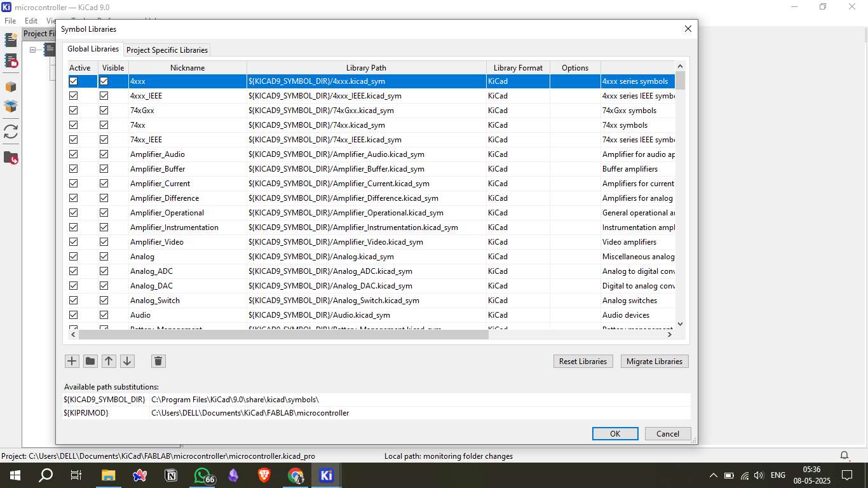Screen dimensions: 868x488
Task: Select the Amplifier_Difference nickname cell
Action: tap(187, 198)
